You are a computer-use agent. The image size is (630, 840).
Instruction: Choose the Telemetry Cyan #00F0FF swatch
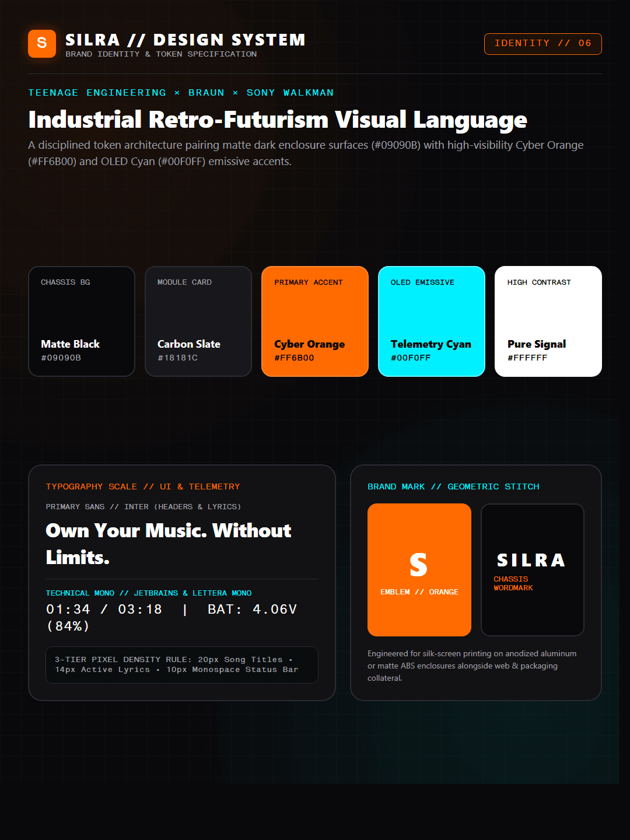(432, 321)
